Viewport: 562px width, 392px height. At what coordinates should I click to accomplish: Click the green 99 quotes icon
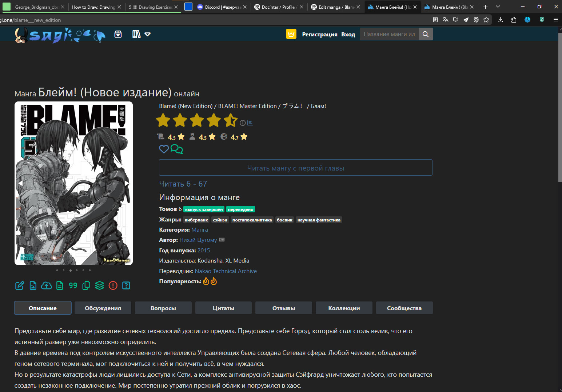(73, 286)
